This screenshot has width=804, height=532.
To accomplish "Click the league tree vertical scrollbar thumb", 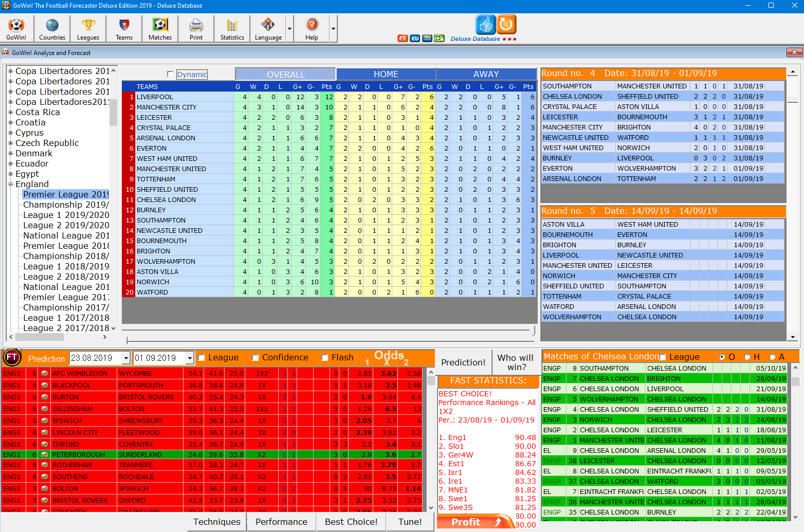I will point(113,112).
